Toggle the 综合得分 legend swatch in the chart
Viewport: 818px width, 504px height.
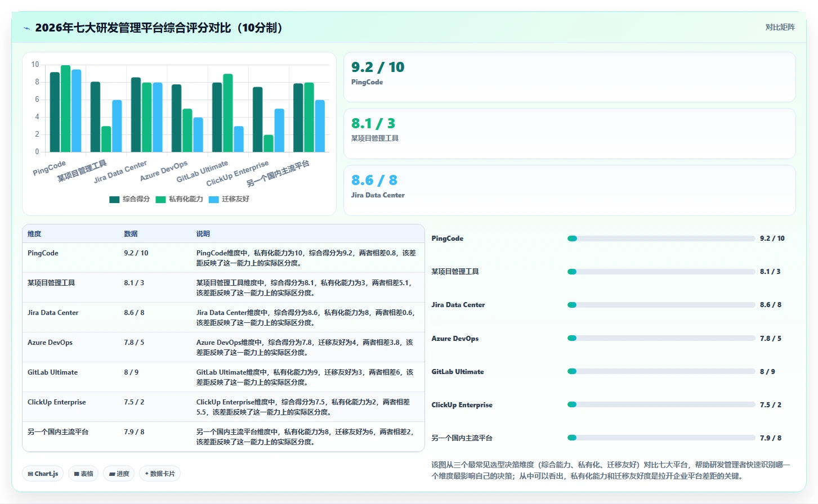(x=114, y=199)
